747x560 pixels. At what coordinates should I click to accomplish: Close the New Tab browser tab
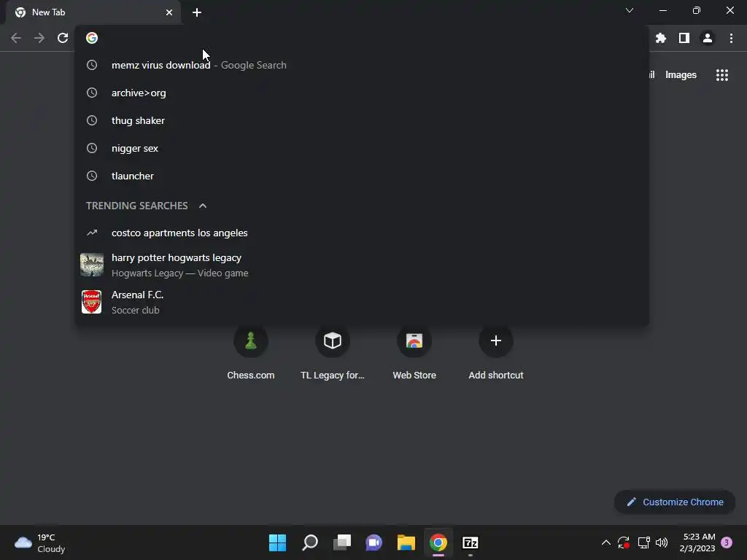169,12
